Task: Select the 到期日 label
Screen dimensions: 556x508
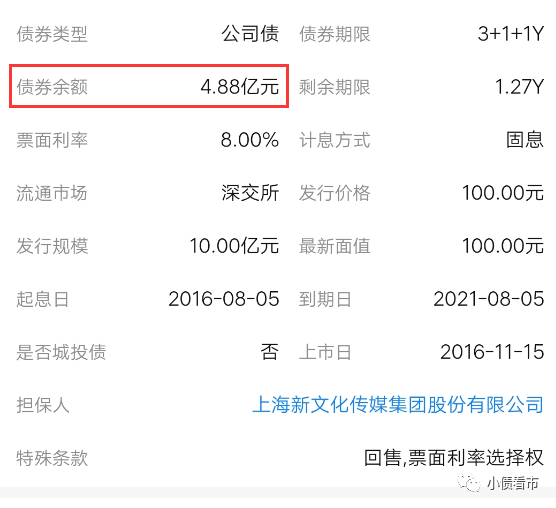Action: 325,299
